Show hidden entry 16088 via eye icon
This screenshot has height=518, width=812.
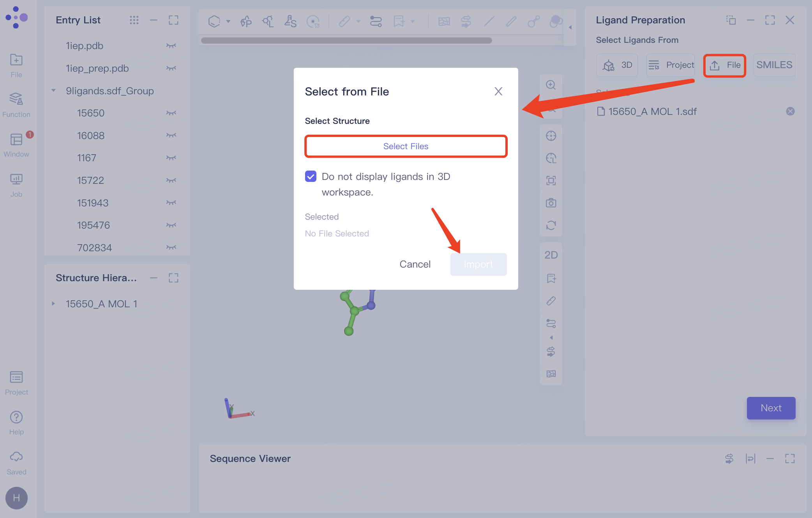(171, 136)
